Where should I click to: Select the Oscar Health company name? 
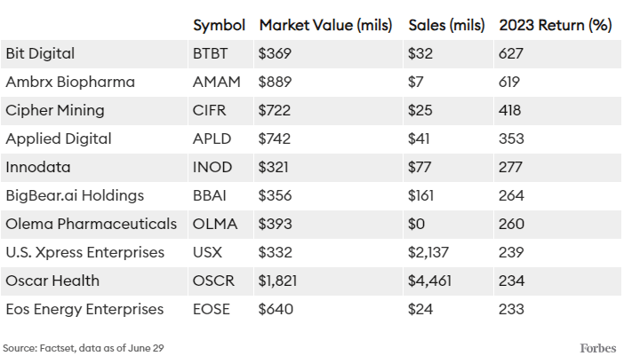[52, 281]
